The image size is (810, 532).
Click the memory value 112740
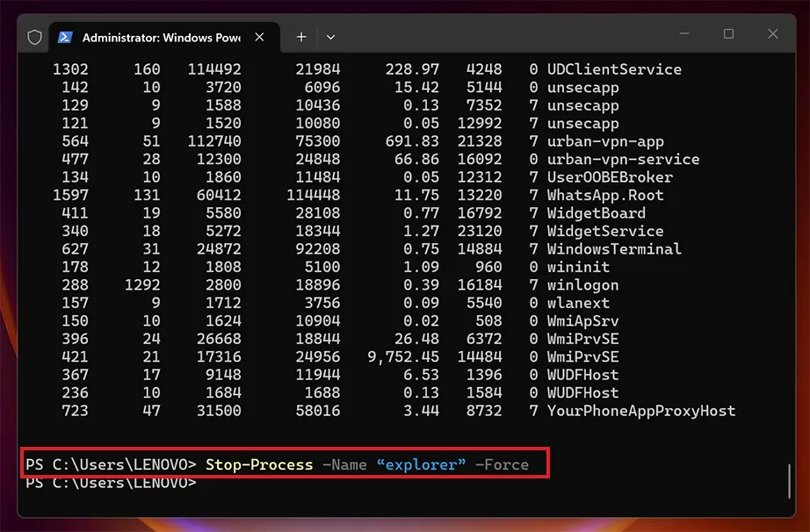(x=214, y=140)
